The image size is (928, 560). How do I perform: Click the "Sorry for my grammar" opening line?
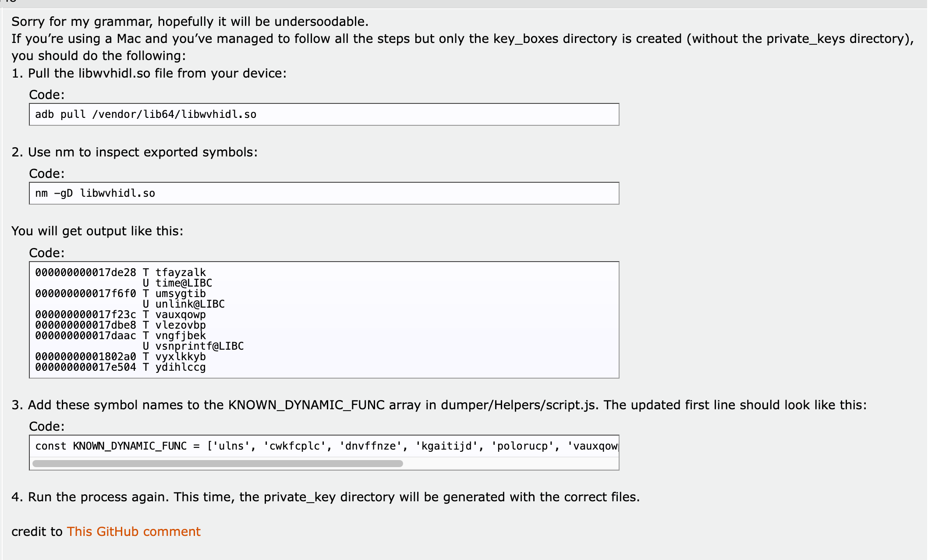pyautogui.click(x=189, y=21)
